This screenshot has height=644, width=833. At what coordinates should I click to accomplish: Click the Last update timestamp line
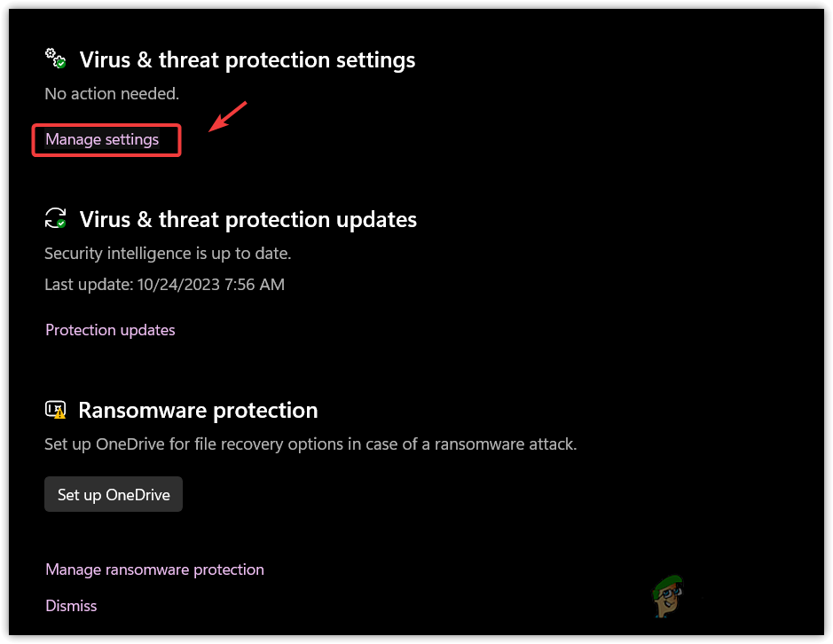pos(164,285)
